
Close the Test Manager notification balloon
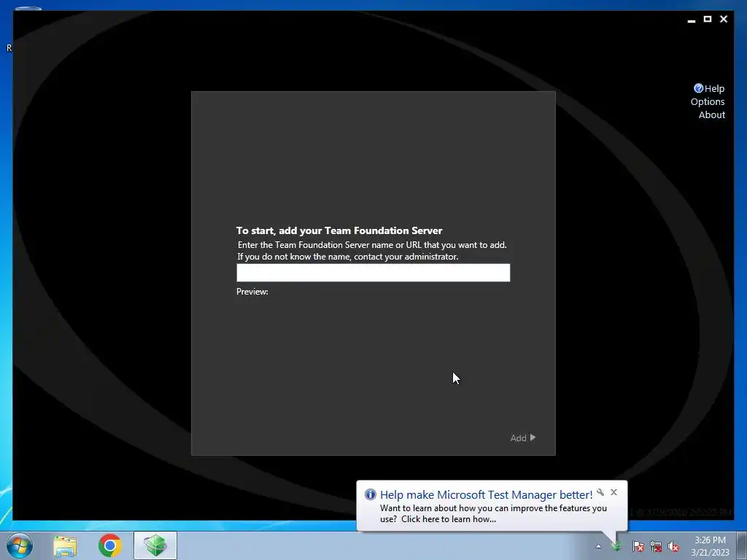(x=614, y=492)
